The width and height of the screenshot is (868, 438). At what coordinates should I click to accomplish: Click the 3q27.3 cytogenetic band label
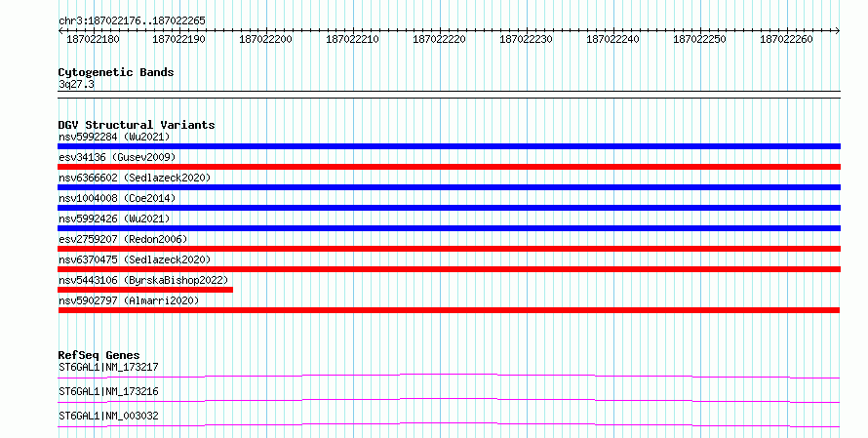pos(76,85)
